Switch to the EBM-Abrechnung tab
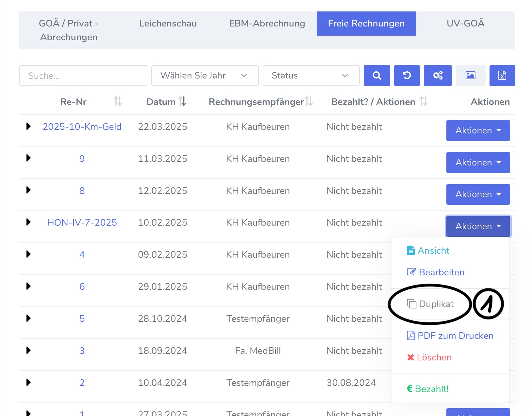The image size is (532, 416). (x=267, y=24)
